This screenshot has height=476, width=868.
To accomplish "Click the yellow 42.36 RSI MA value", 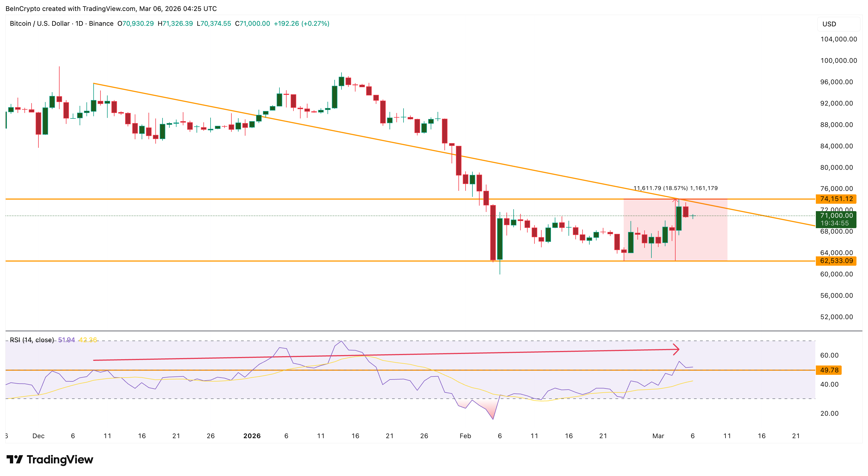I will [x=88, y=340].
